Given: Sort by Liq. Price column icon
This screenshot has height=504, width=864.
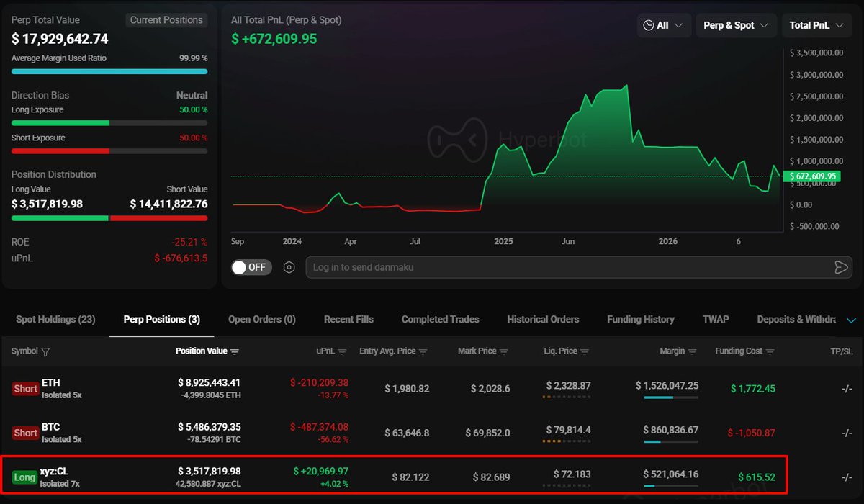Looking at the screenshot, I should coord(585,351).
